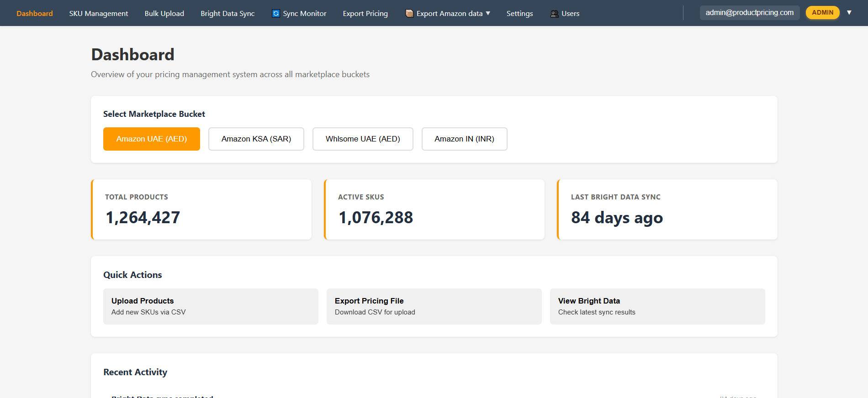Click the TOTAL PRODUCTS label
868x398 pixels.
[x=137, y=197]
